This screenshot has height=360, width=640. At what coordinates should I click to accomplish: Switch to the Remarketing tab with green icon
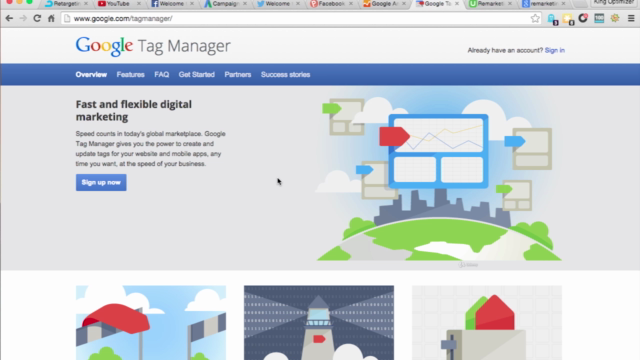[x=490, y=4]
